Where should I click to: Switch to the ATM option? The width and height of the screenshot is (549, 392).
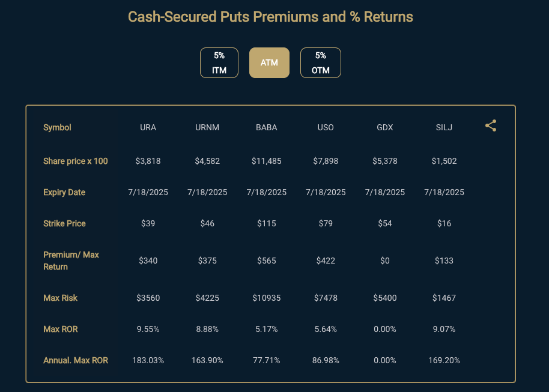click(269, 62)
